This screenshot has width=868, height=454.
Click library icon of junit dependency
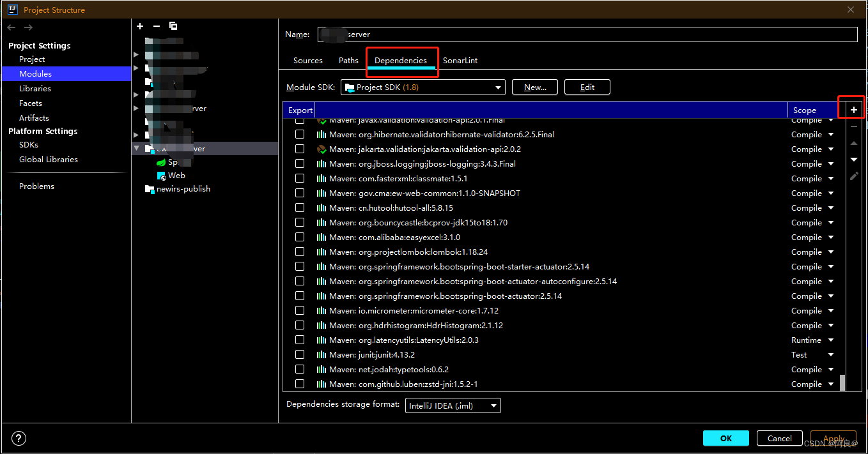coord(322,355)
